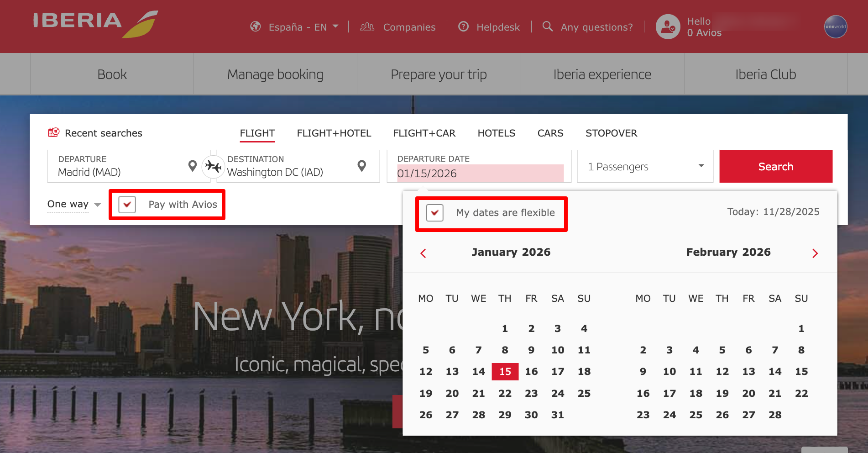868x453 pixels.
Task: Select January 22 on the calendar
Action: click(505, 393)
